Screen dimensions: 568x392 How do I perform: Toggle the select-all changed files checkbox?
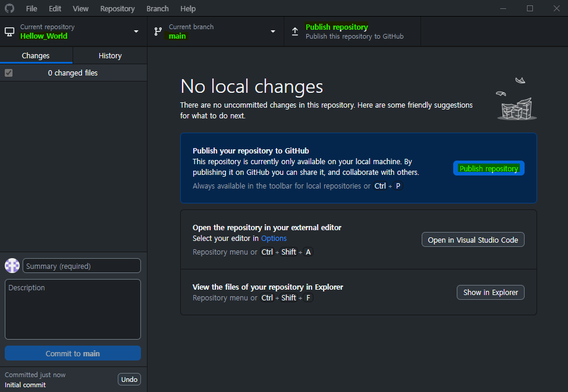click(9, 73)
